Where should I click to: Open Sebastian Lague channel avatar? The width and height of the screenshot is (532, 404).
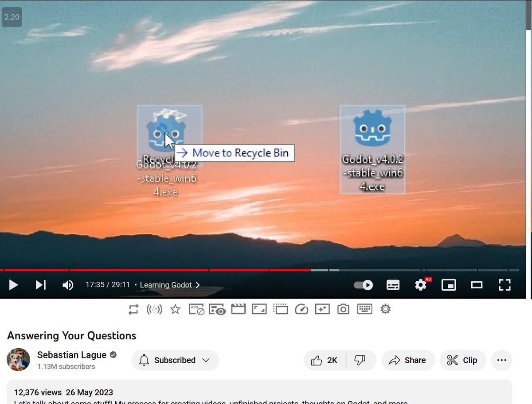[x=18, y=360]
